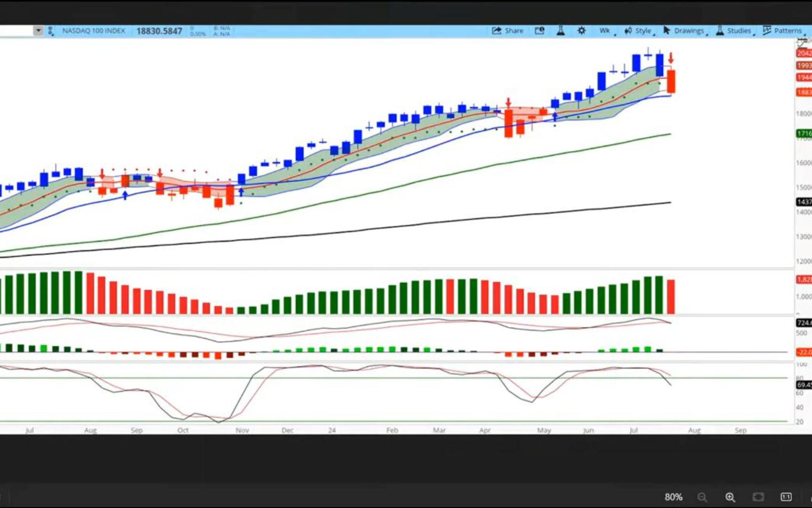Open the Patterns menu
The height and width of the screenshot is (508, 812).
coord(783,31)
